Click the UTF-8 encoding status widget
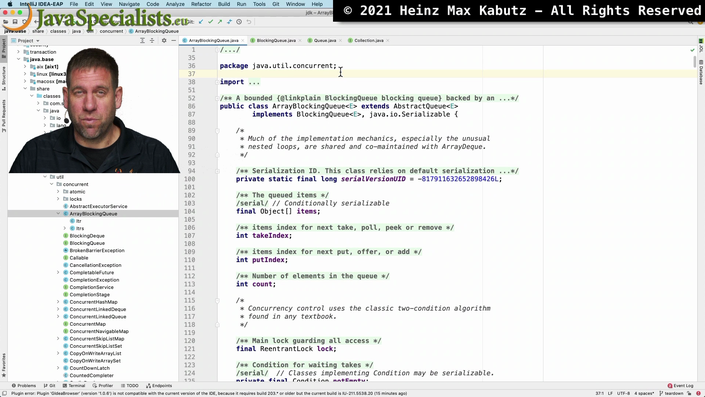This screenshot has height=397, width=705. (x=623, y=393)
